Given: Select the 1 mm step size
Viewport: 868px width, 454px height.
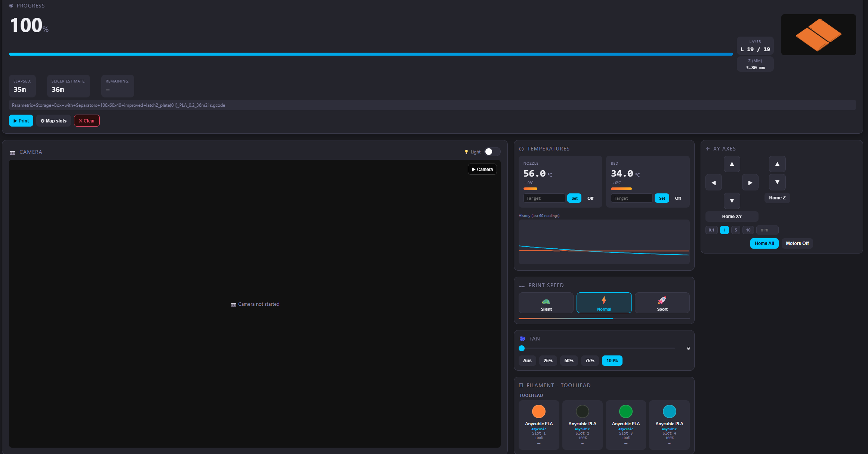Looking at the screenshot, I should coord(724,230).
